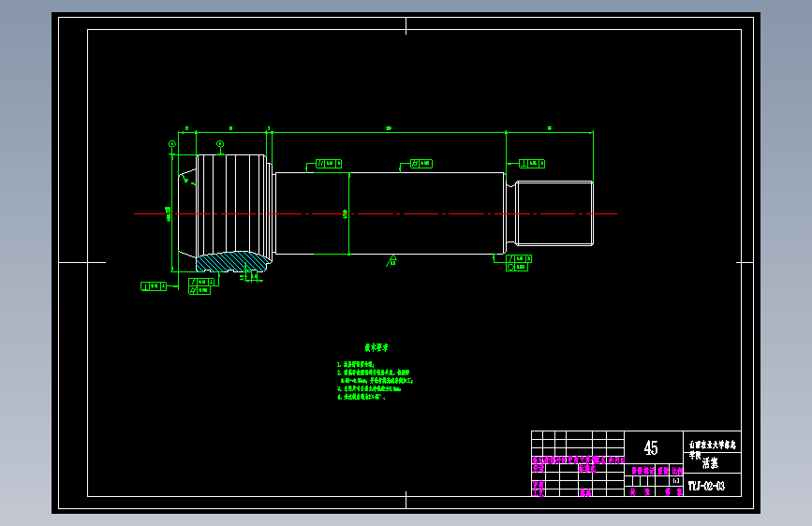The image size is (812, 526).
Task: Click the material number "45" in title block
Action: point(651,447)
